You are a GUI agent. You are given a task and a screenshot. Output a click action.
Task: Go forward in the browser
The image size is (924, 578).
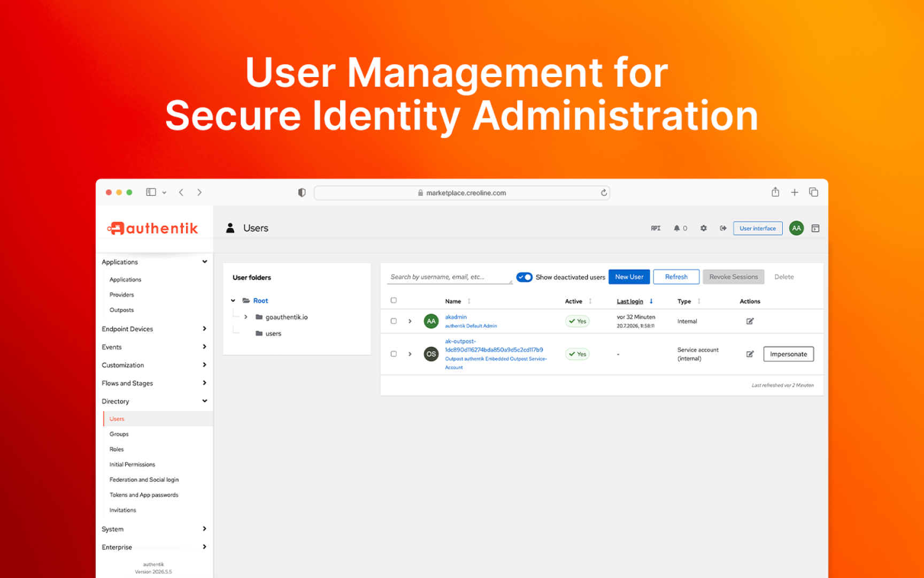coord(199,192)
